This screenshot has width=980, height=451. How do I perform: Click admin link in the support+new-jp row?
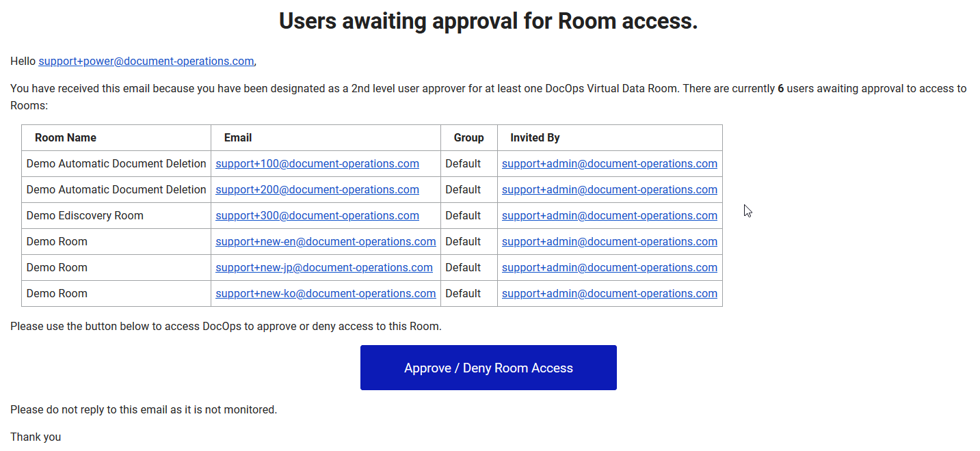[x=609, y=267]
